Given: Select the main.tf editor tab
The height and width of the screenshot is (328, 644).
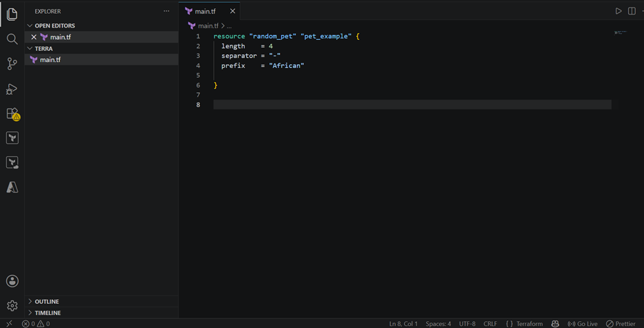Looking at the screenshot, I should coord(205,12).
